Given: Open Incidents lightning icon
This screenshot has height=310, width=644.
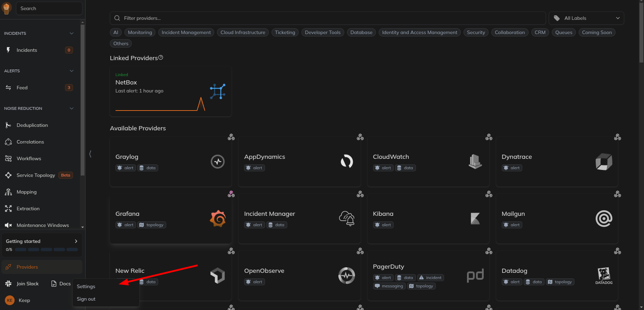Looking at the screenshot, I should 8,50.
